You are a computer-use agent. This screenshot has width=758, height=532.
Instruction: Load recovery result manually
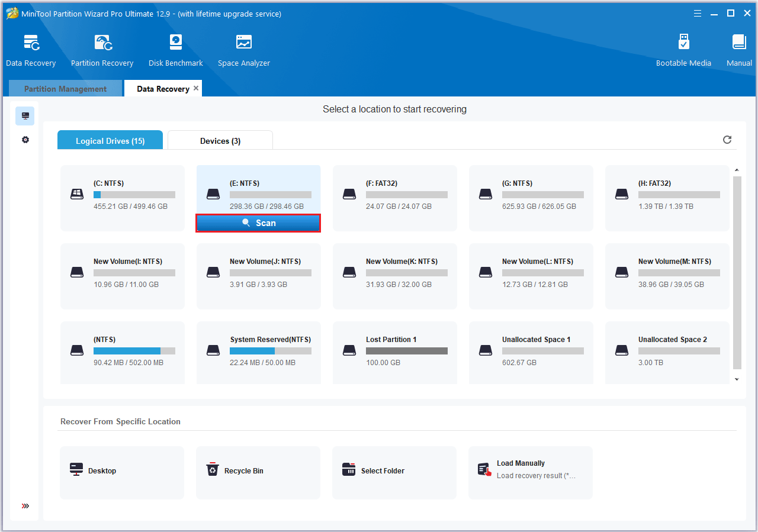coord(531,472)
